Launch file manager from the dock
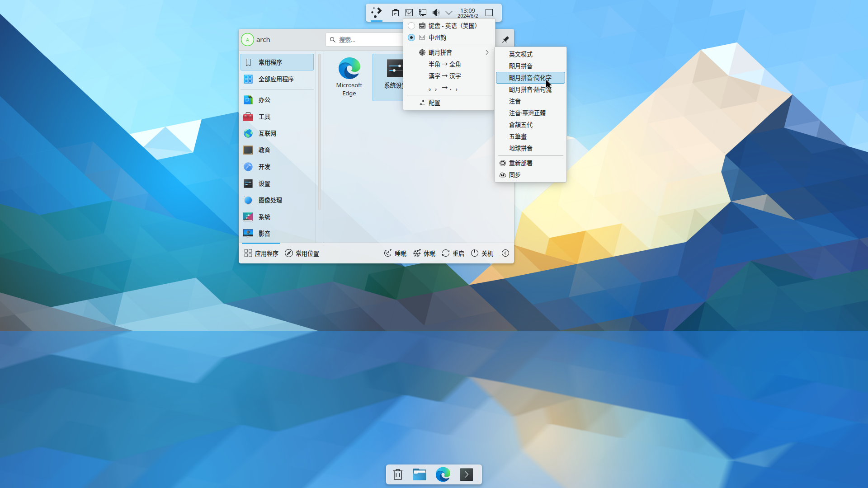The image size is (868, 488). (x=420, y=474)
